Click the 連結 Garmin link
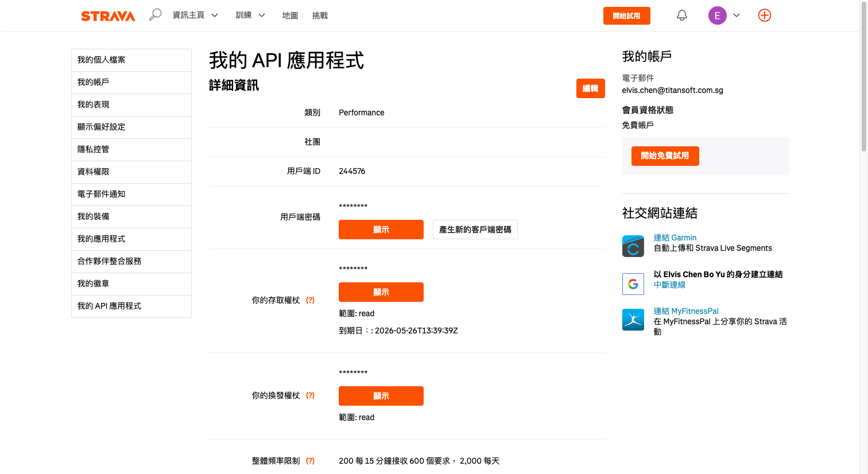This screenshot has height=474, width=868. tap(675, 238)
